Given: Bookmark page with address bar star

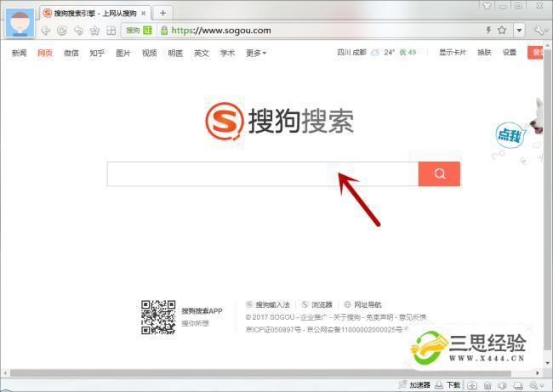Looking at the screenshot, I should point(502,31).
